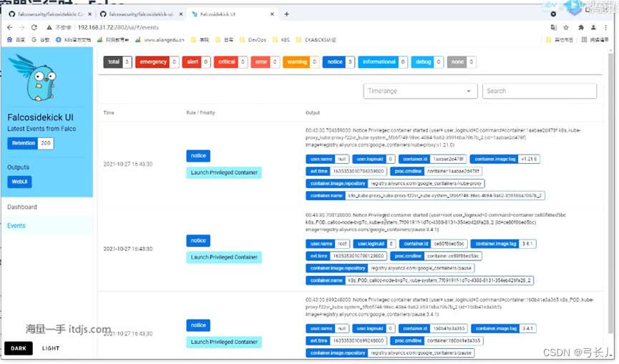Click the Time column header
The height and width of the screenshot is (364, 619).
point(109,113)
